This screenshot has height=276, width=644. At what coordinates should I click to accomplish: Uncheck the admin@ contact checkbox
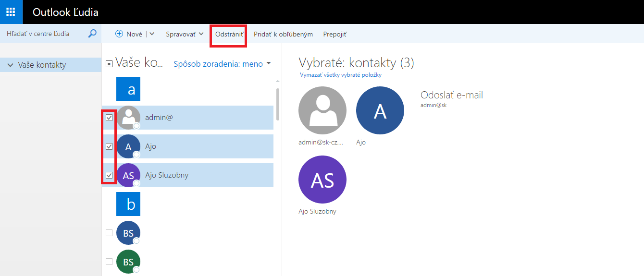(109, 118)
